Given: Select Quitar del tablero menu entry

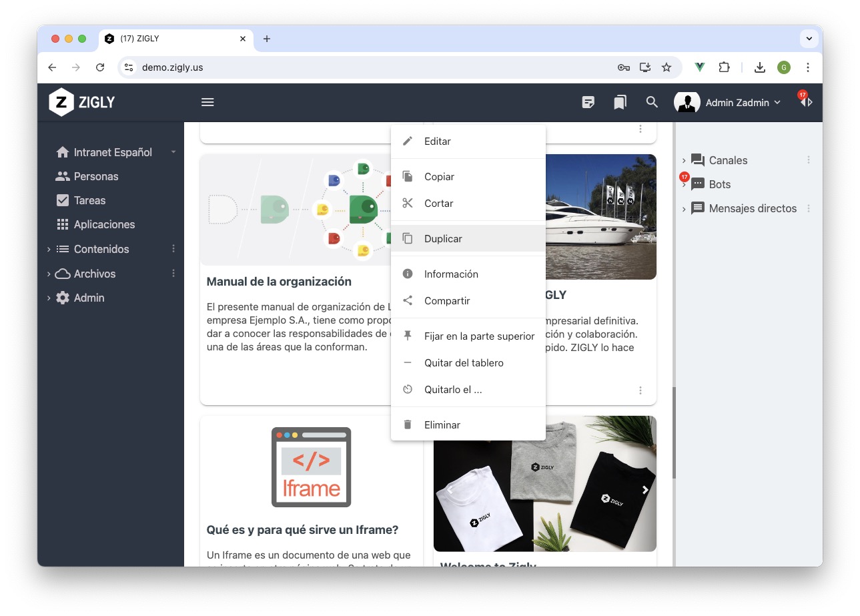Looking at the screenshot, I should pyautogui.click(x=468, y=363).
